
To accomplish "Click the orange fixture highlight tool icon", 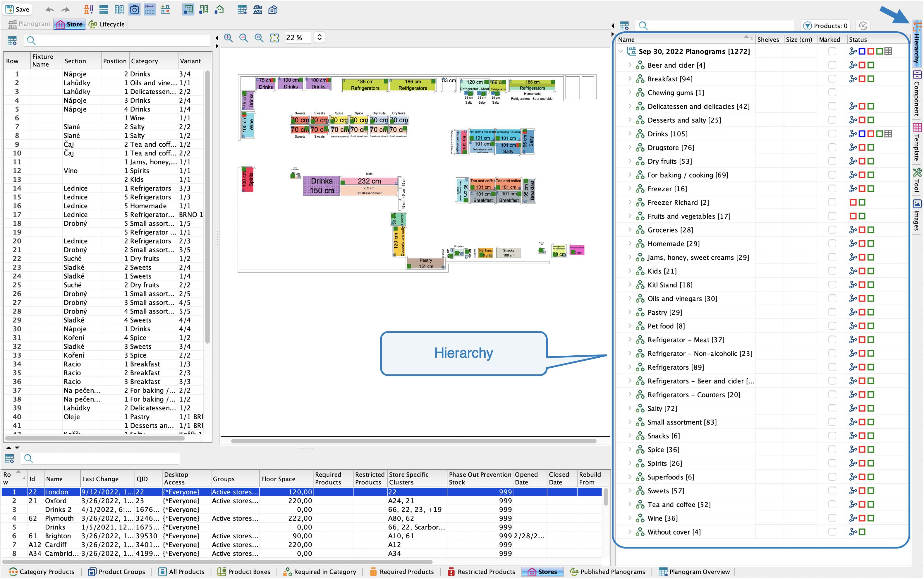I will click(x=88, y=10).
